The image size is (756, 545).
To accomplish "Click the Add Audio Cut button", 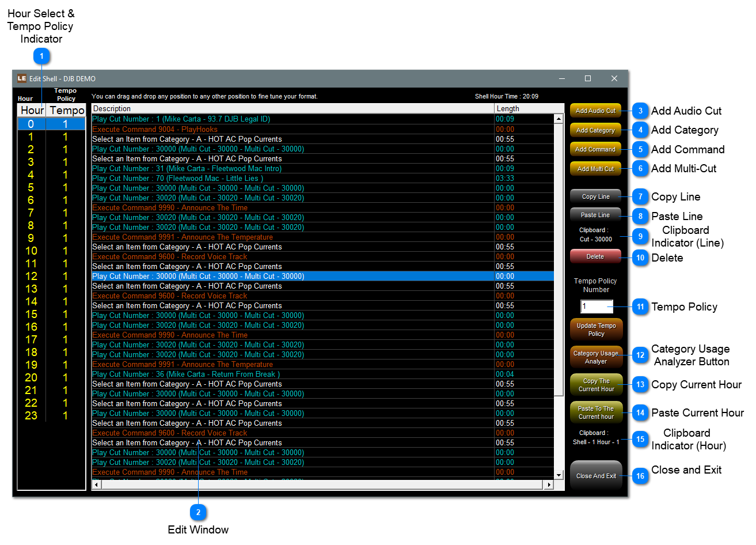I will 595,111.
